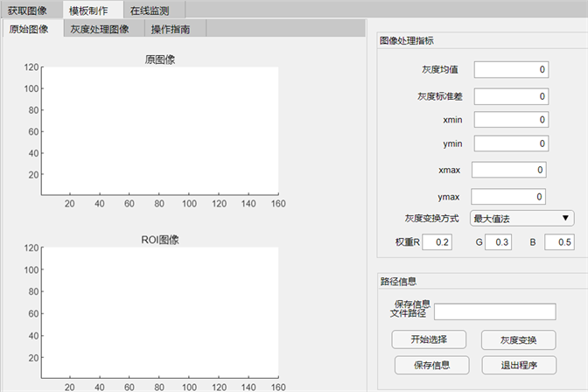Select the 灰度标准差 value field

coord(511,96)
